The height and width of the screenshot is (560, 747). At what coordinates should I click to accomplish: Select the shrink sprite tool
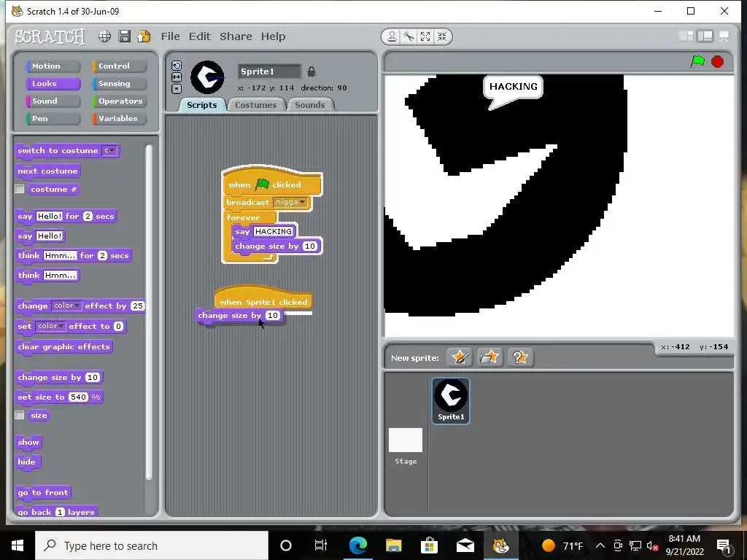(x=442, y=36)
